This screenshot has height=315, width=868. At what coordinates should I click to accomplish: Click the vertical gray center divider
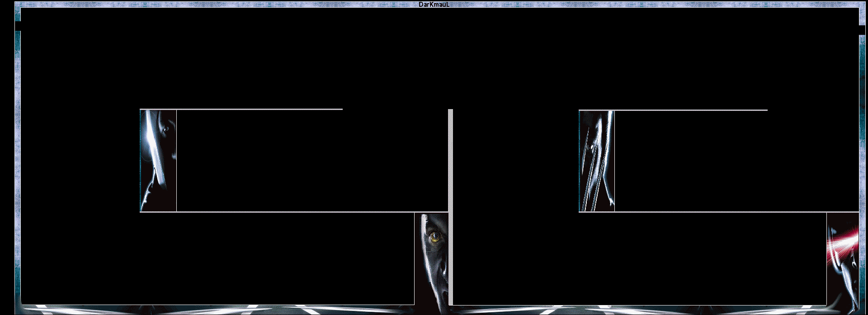pos(450,206)
